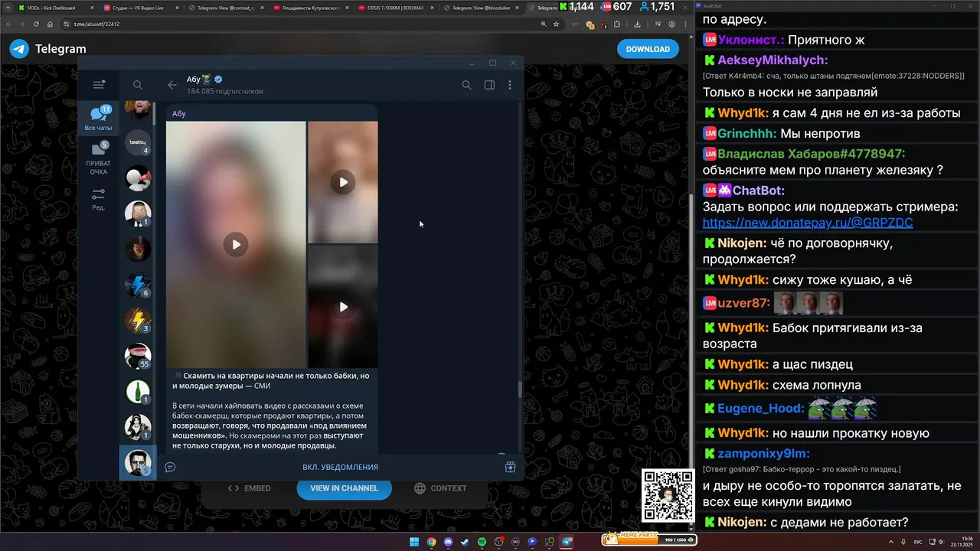
Task: Open the channel three-dot options menu
Action: point(510,85)
